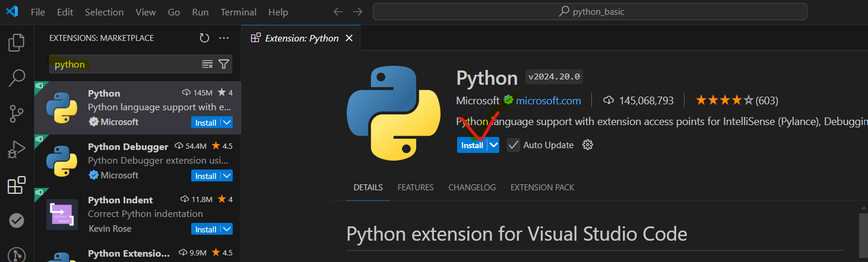Click the large Python extension logo
The image size is (868, 262).
395,113
